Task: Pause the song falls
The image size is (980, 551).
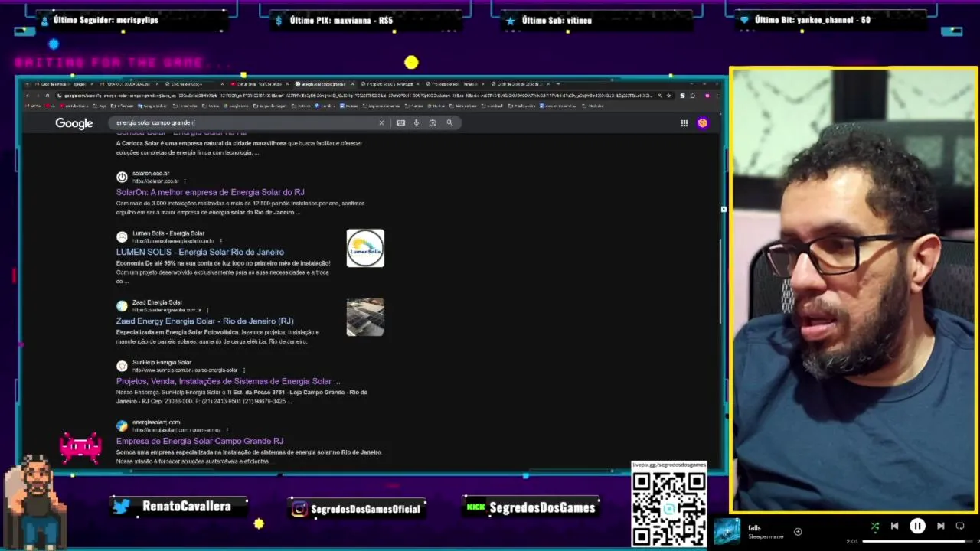Action: coord(917,527)
